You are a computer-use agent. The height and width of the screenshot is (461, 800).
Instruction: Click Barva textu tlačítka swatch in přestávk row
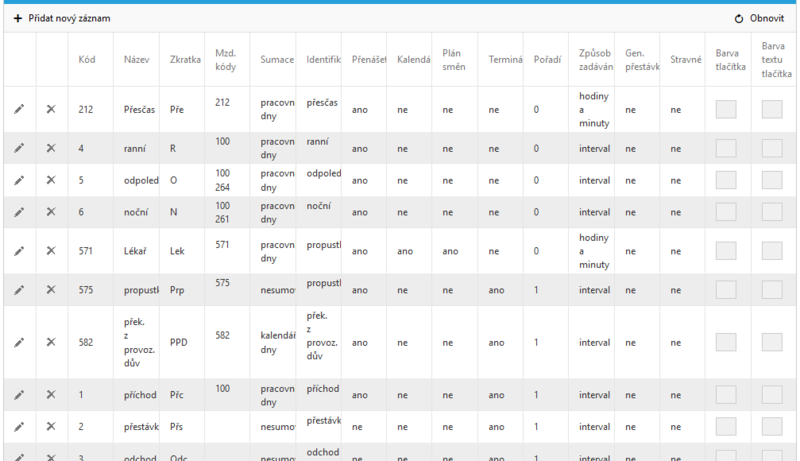point(772,427)
